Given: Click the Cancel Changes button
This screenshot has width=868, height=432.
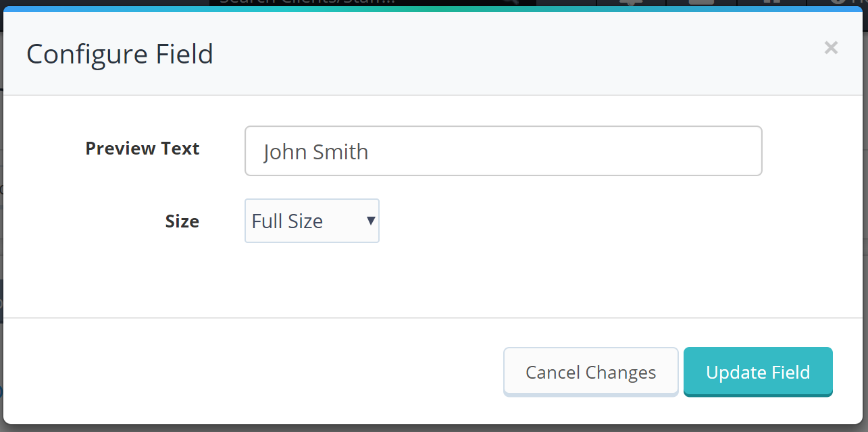Looking at the screenshot, I should click(x=591, y=372).
